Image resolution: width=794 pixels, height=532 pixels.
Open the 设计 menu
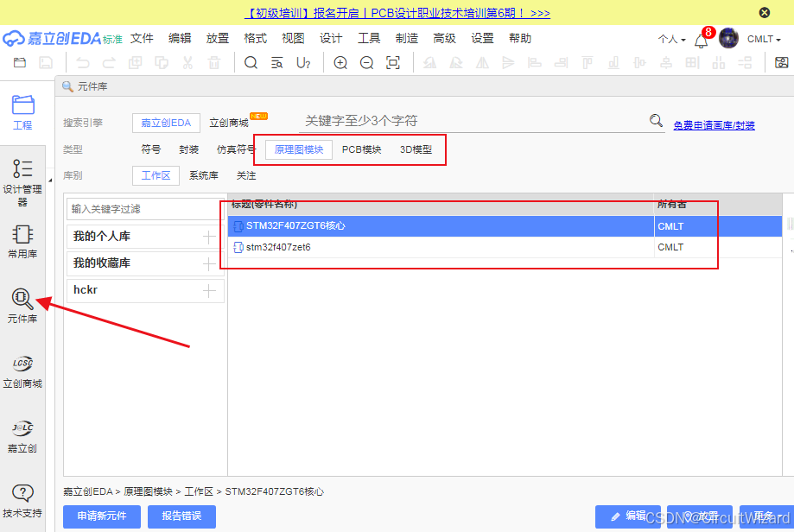(331, 39)
